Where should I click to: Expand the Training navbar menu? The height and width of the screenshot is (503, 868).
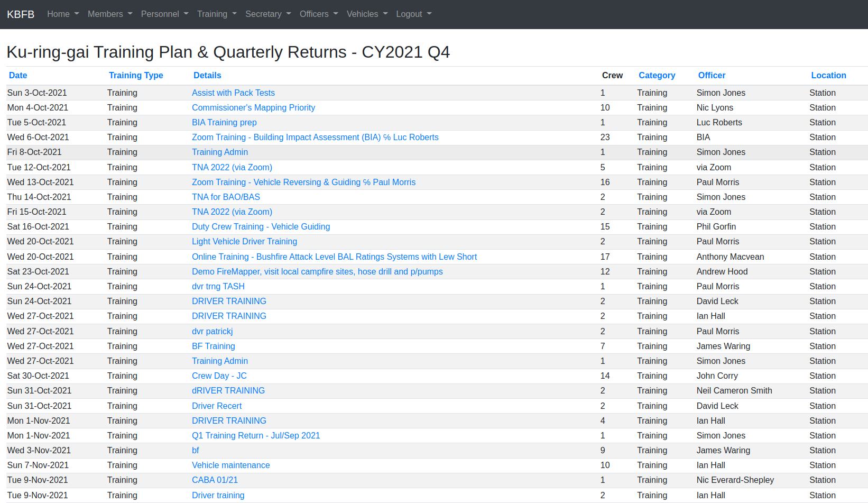point(217,14)
